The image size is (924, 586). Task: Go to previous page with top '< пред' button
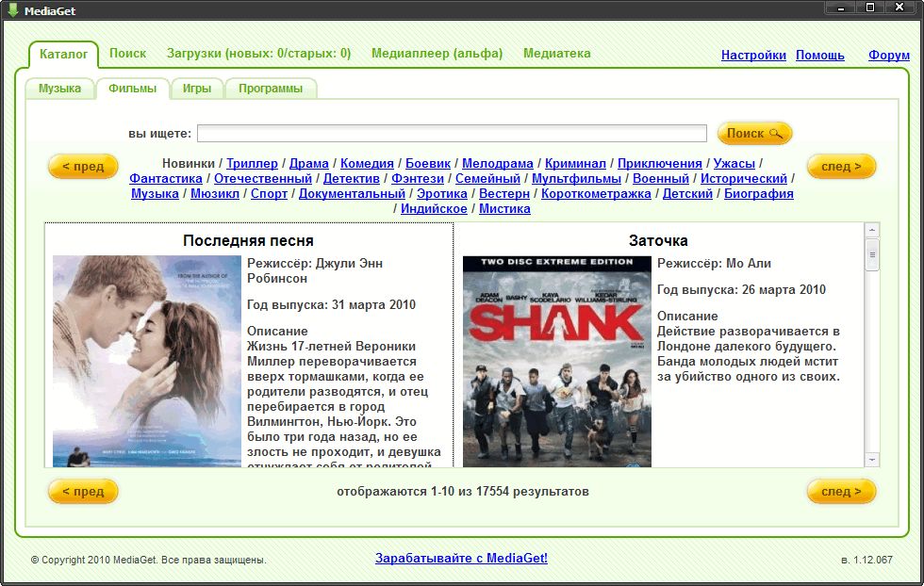(83, 167)
